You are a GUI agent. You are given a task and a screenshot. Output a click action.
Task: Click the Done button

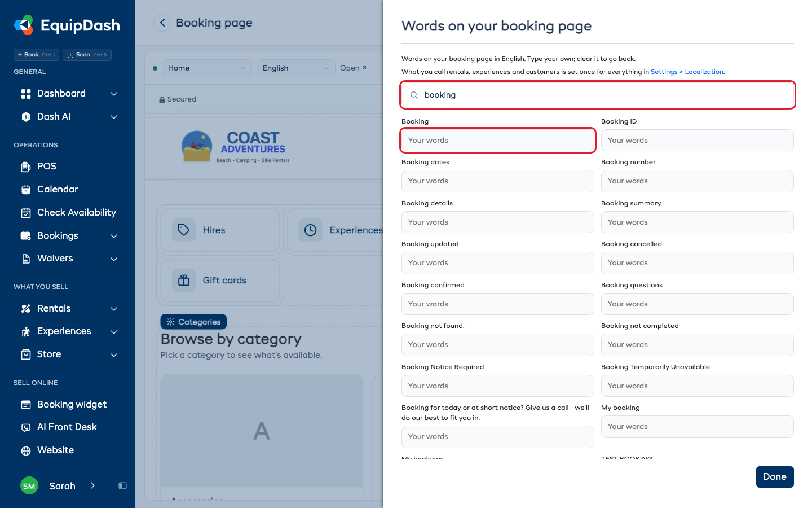(775, 477)
